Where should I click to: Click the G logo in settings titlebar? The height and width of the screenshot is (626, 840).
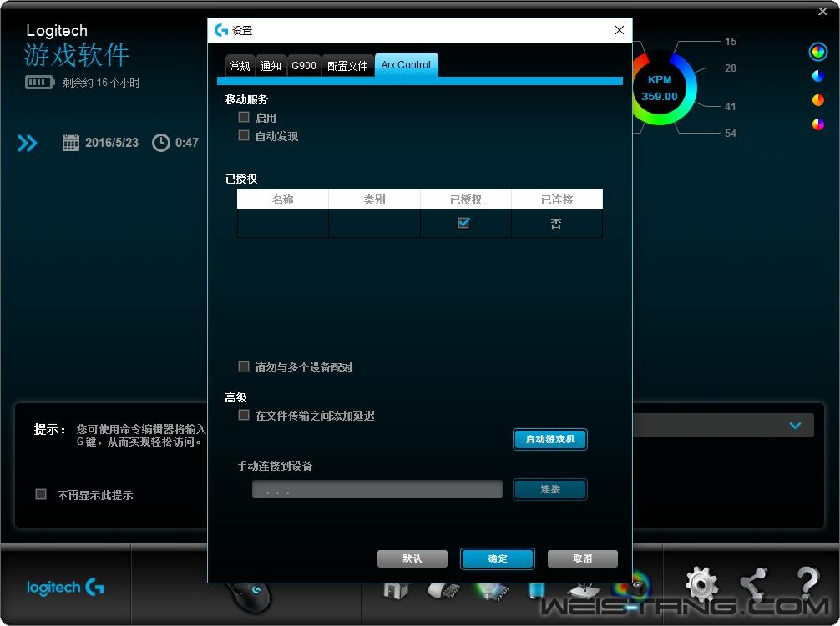(220, 31)
